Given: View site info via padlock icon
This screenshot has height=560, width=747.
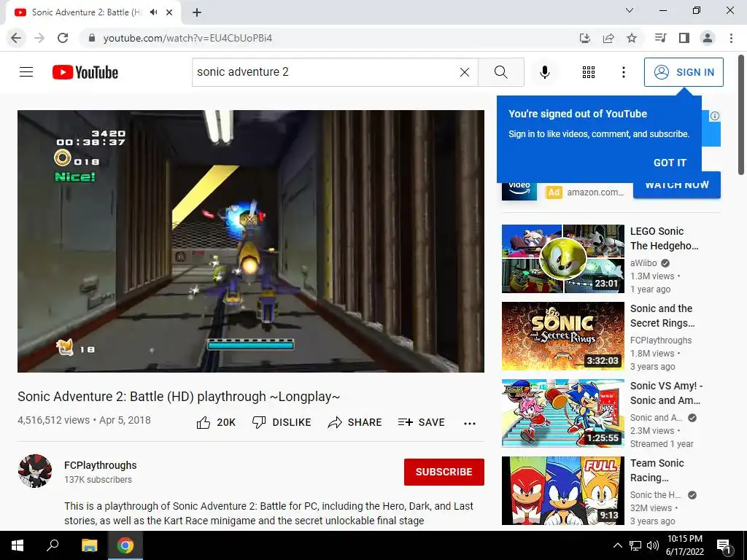Looking at the screenshot, I should coord(92,38).
